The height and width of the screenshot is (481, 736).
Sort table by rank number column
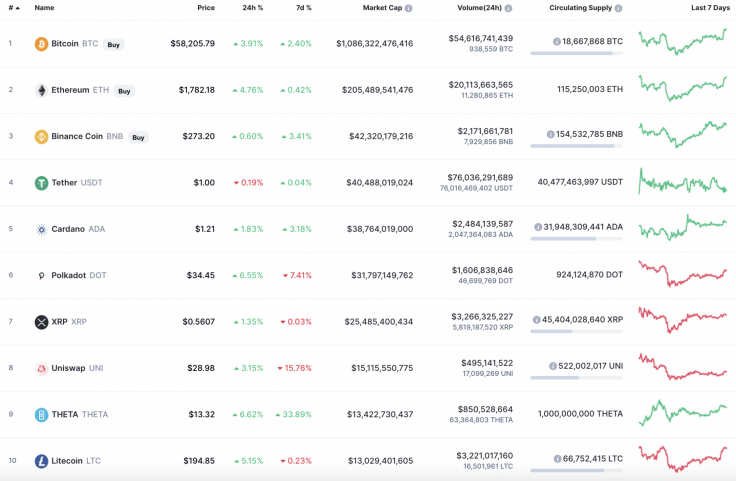point(12,8)
